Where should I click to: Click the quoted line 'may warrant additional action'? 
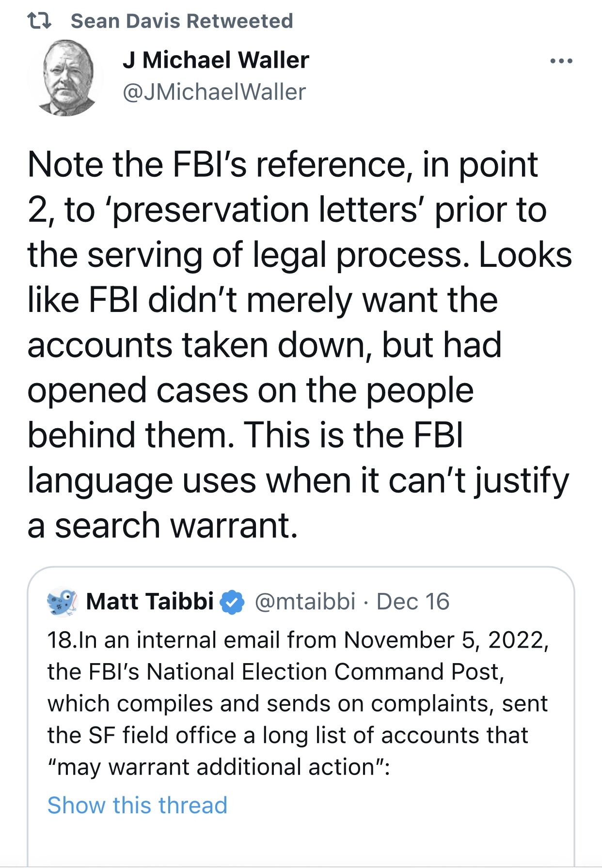(x=219, y=767)
